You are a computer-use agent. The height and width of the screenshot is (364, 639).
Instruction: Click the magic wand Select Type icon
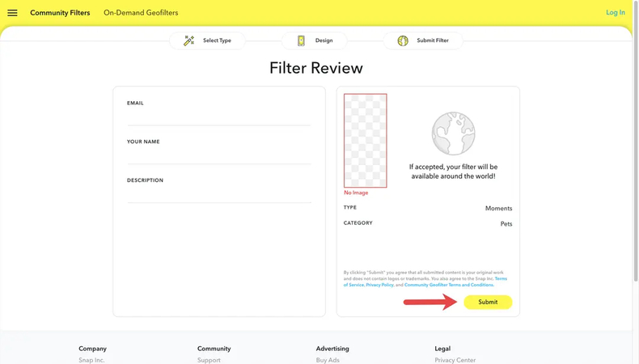188,40
